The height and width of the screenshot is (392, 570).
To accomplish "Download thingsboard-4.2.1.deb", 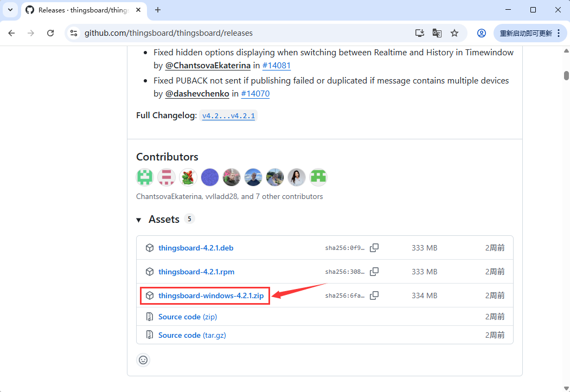I will point(196,248).
